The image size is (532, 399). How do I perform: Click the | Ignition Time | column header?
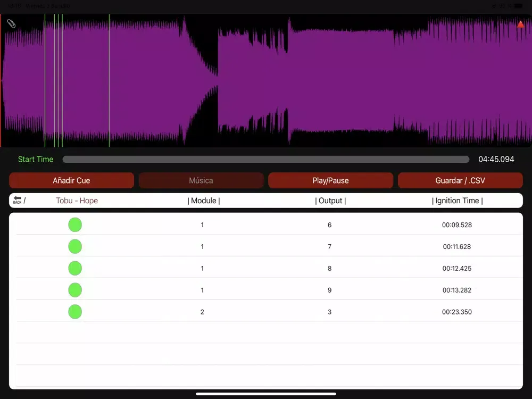click(x=458, y=201)
